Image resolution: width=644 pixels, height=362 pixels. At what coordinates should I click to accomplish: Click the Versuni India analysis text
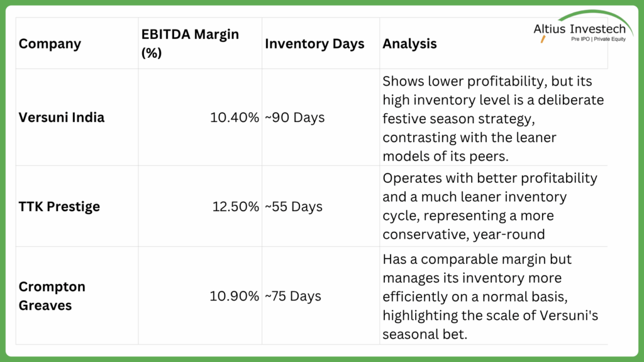[493, 118]
